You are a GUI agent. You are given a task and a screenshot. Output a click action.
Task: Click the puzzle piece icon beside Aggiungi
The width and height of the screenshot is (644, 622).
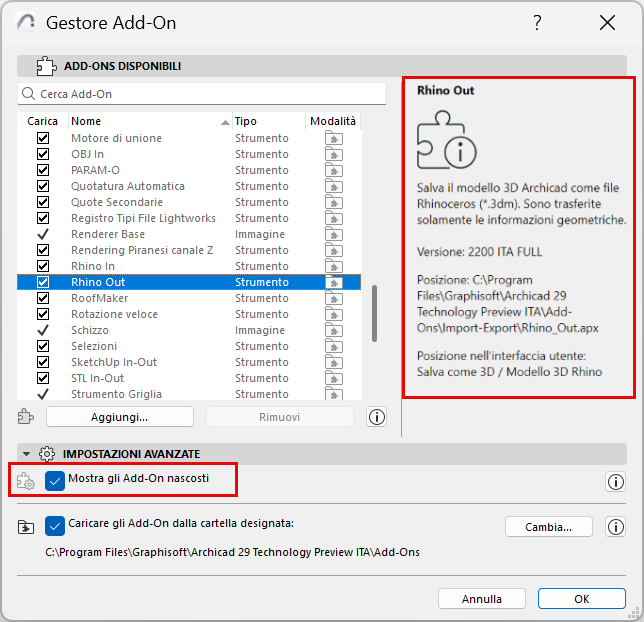pyautogui.click(x=26, y=416)
